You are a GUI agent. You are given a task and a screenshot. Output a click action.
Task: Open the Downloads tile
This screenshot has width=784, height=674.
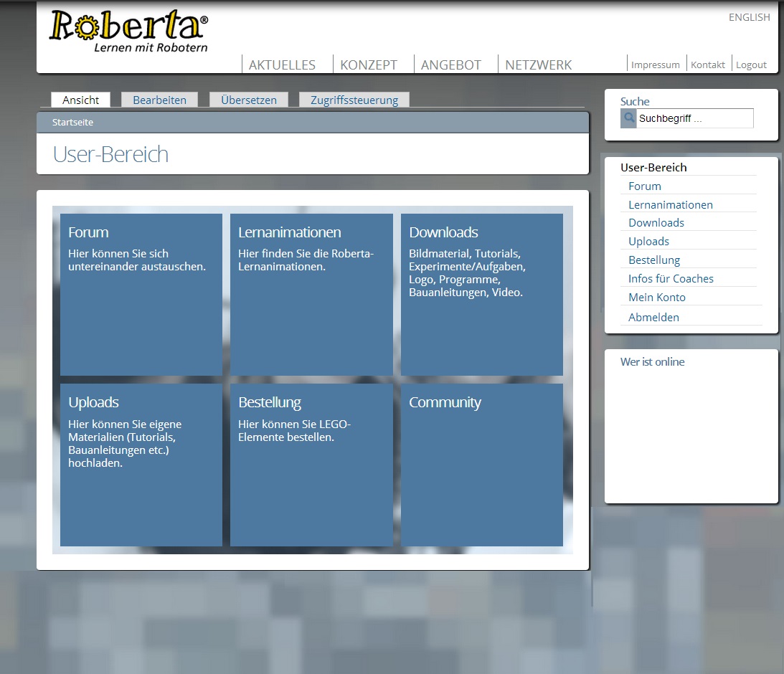(482, 295)
